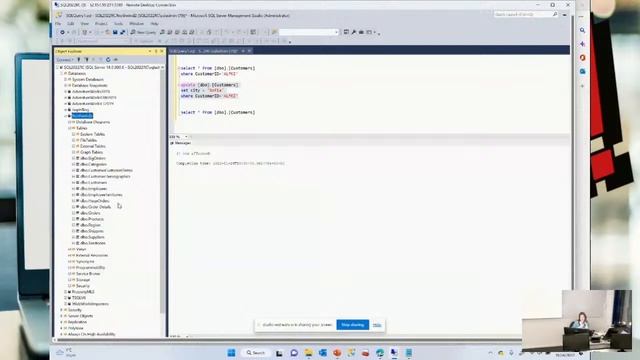
Task: Expand the System Tables folder
Action: (x=73, y=134)
